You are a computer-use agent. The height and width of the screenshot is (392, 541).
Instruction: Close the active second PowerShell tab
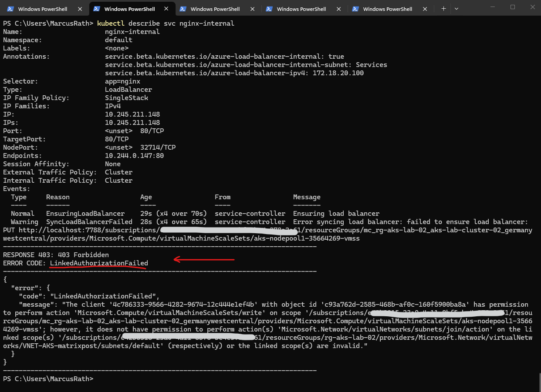(x=166, y=9)
